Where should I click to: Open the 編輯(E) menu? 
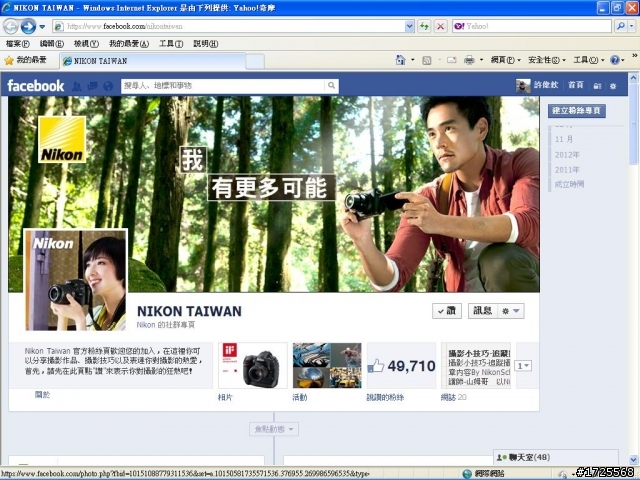click(51, 43)
